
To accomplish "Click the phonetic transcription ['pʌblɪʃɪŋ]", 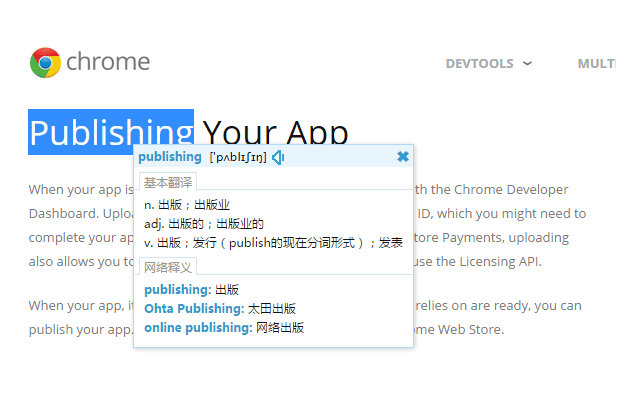I will [x=238, y=157].
